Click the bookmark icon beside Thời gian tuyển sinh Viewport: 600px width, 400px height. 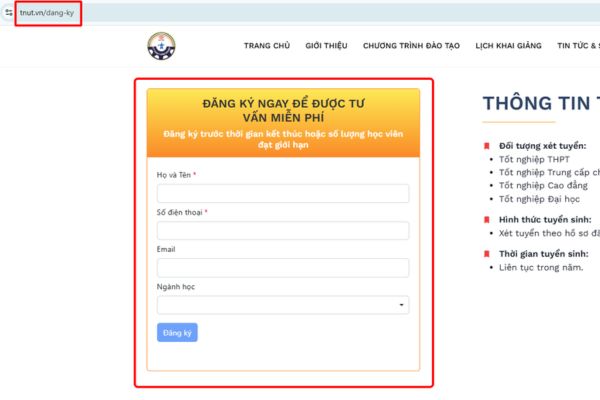click(x=487, y=254)
